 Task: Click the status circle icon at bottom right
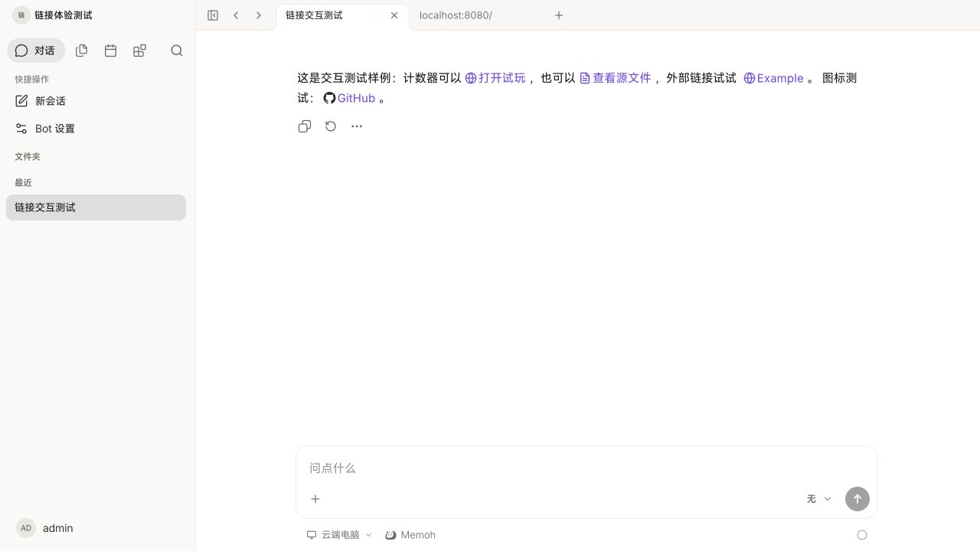(x=862, y=535)
